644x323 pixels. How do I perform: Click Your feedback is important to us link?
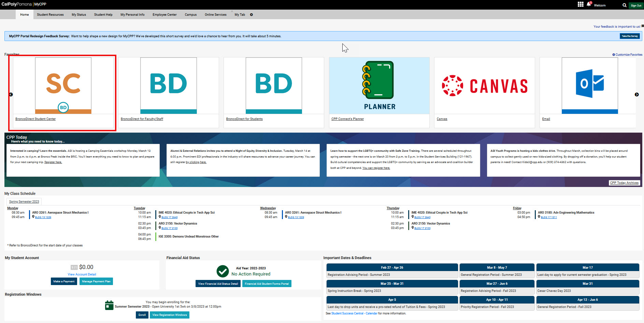(617, 27)
